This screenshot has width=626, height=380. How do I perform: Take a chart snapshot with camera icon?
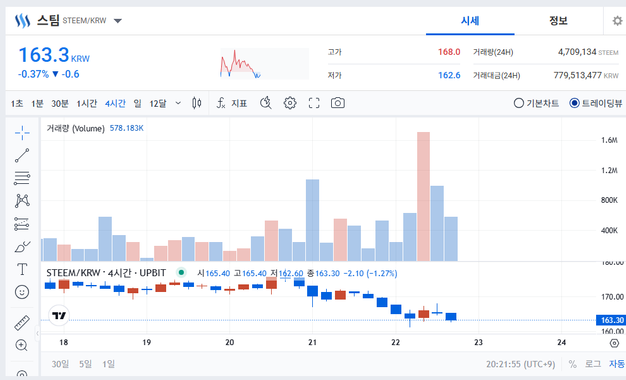click(338, 103)
